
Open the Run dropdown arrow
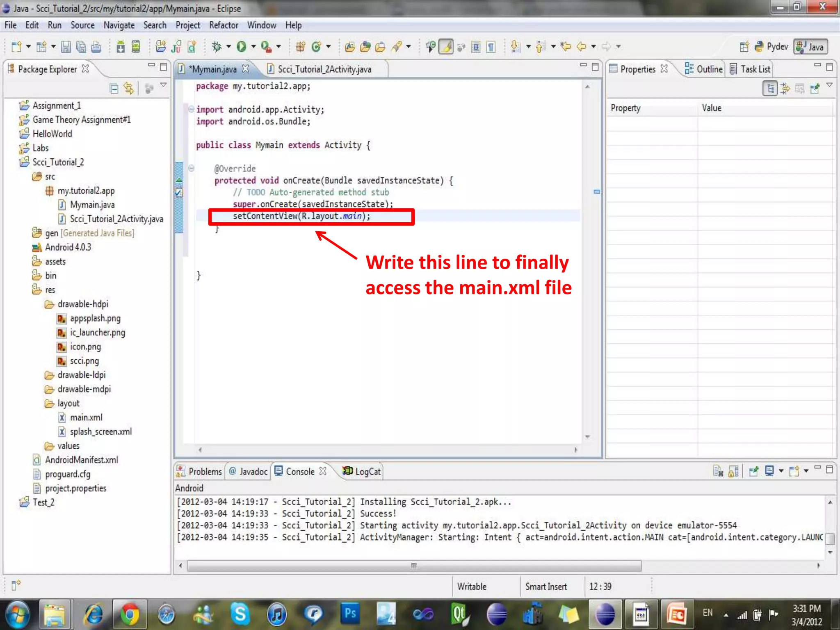(x=253, y=47)
